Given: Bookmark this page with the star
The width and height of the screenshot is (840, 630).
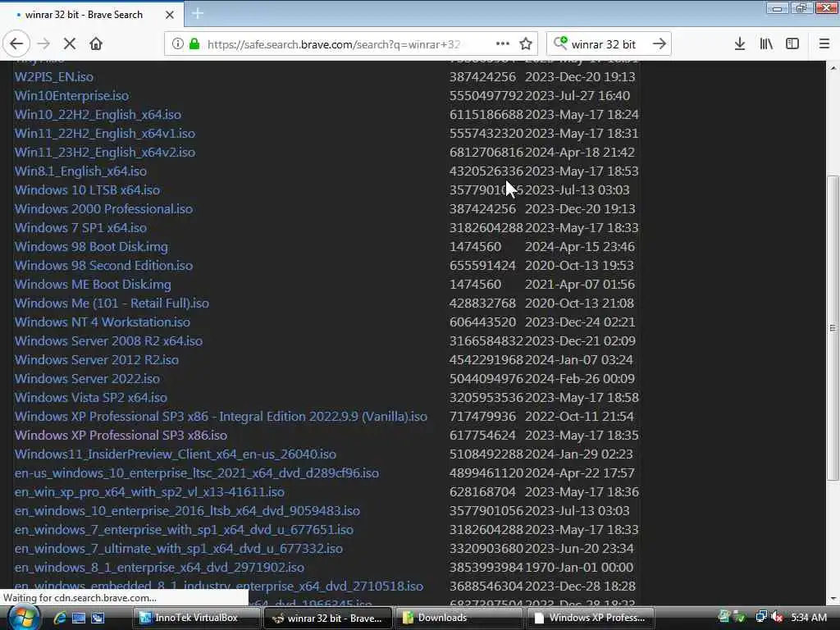Looking at the screenshot, I should coord(526,44).
